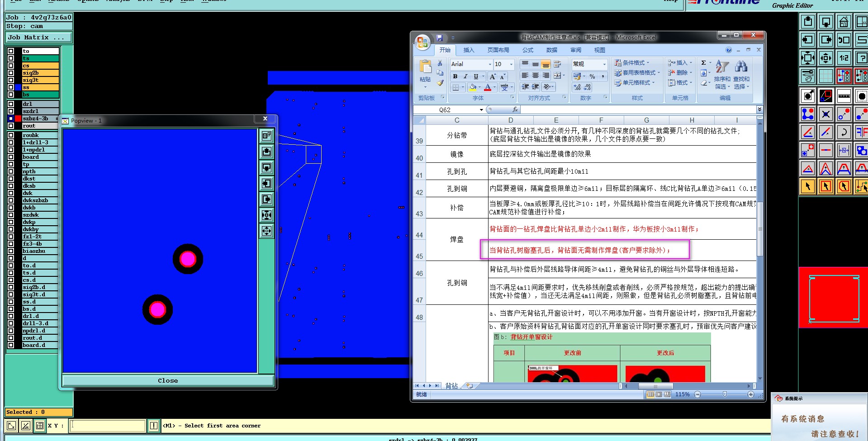Click the home view icon in Genesis toolbar
This screenshot has width=868, height=441.
[844, 22]
